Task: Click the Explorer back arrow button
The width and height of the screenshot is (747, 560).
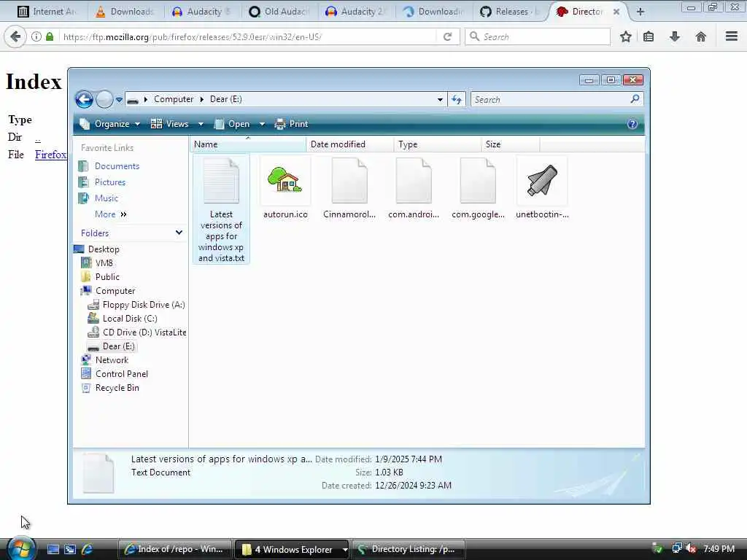Action: pos(84,99)
